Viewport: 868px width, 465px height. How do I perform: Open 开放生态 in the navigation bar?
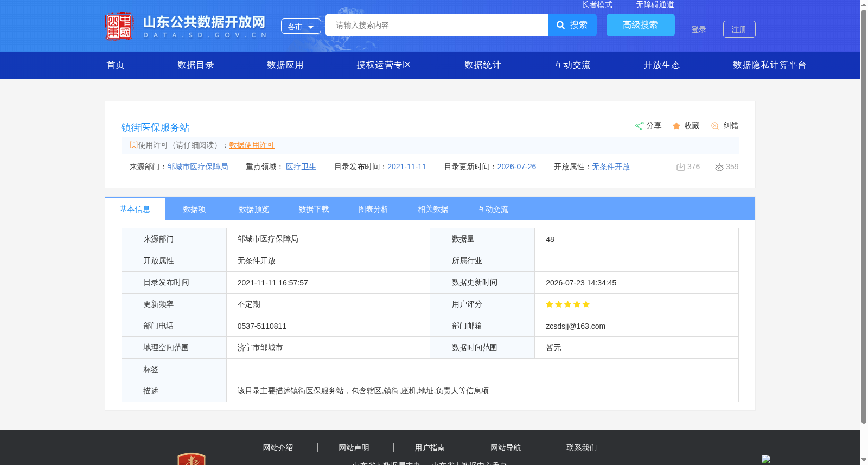coord(662,65)
